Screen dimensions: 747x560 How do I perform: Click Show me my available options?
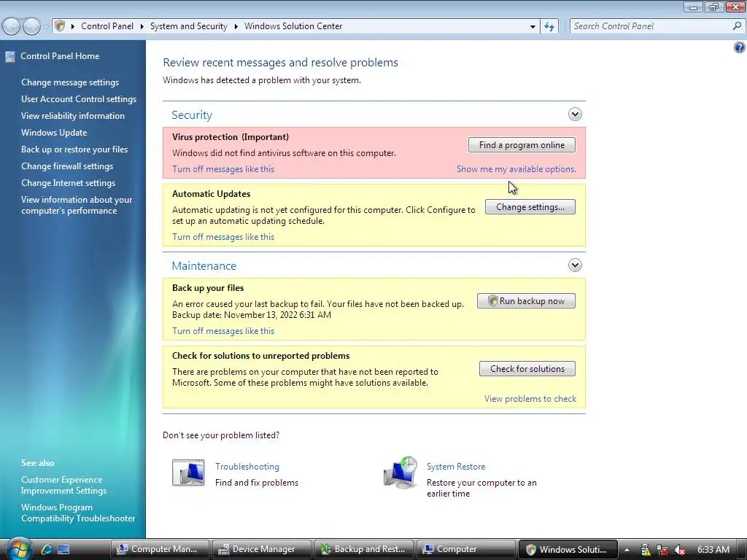516,169
